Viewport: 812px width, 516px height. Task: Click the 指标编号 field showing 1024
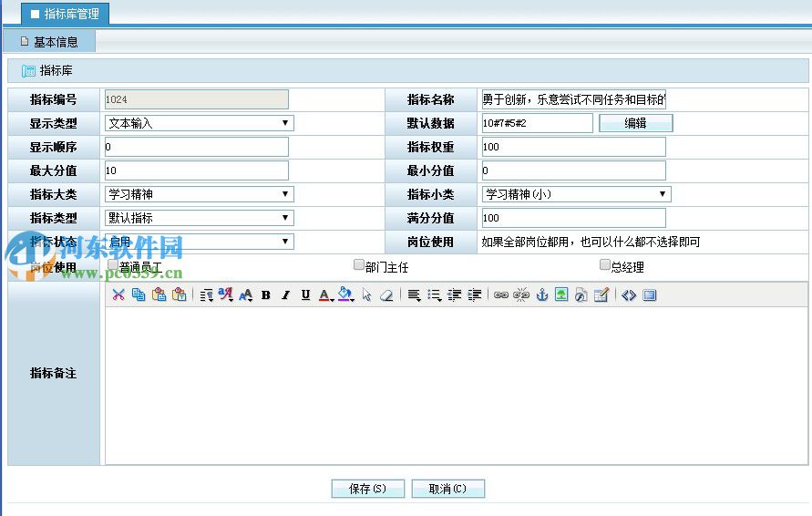(x=197, y=99)
